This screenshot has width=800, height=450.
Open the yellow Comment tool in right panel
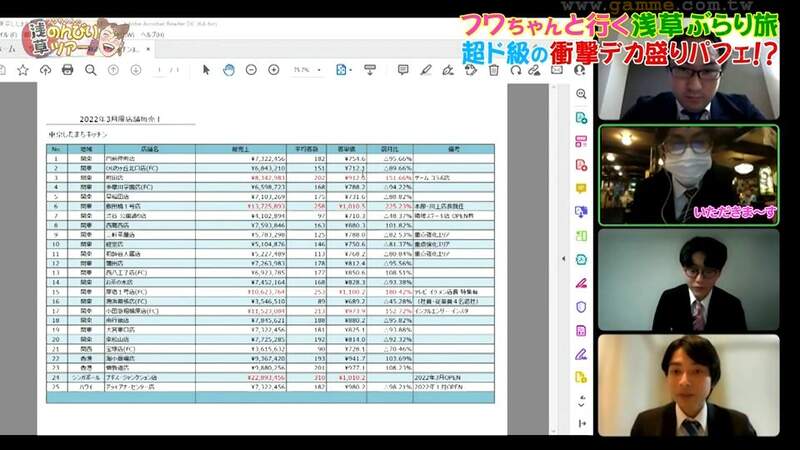click(581, 188)
